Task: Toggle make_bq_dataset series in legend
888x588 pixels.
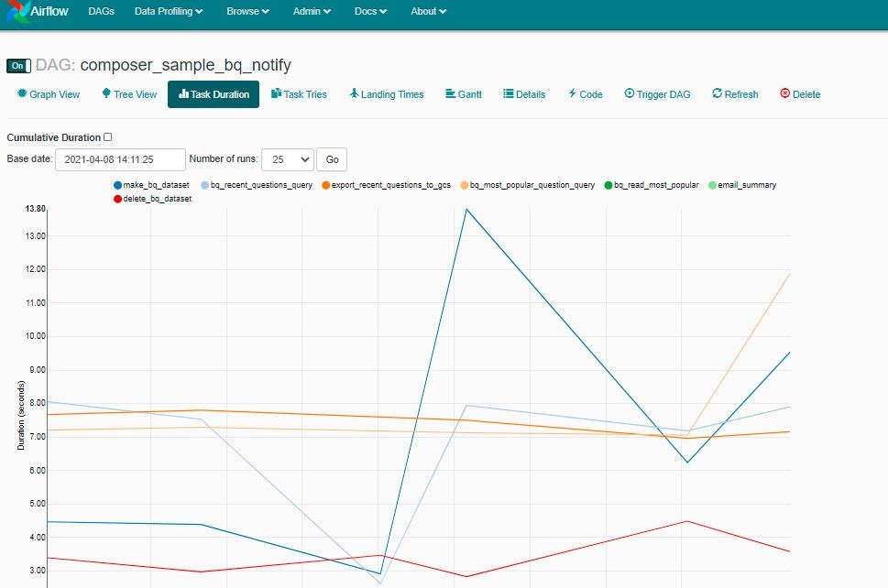Action: 118,185
